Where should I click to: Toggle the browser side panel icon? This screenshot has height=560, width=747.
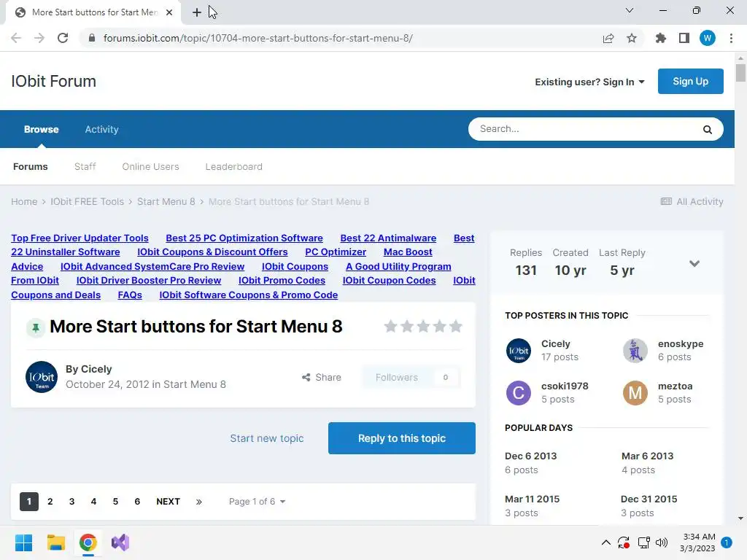pyautogui.click(x=684, y=38)
